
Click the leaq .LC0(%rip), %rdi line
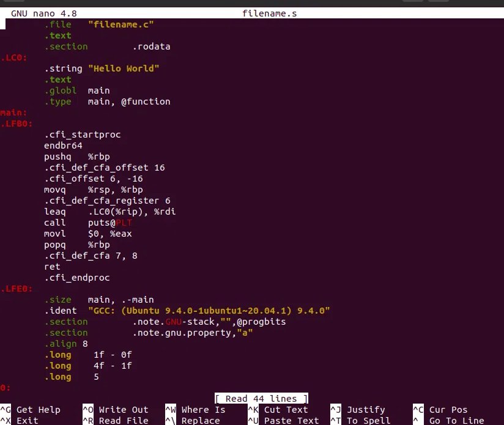point(110,212)
